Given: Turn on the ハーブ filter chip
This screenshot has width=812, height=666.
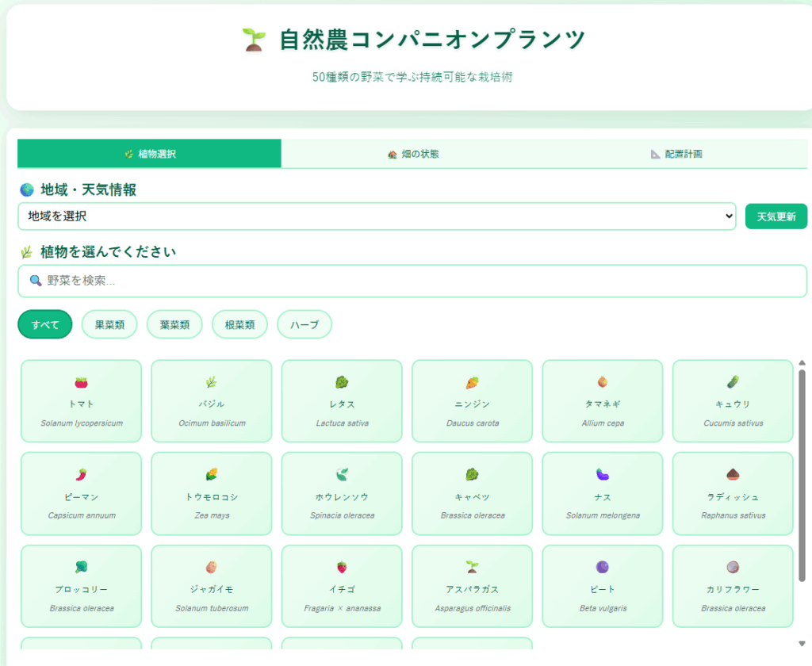Looking at the screenshot, I should (304, 324).
